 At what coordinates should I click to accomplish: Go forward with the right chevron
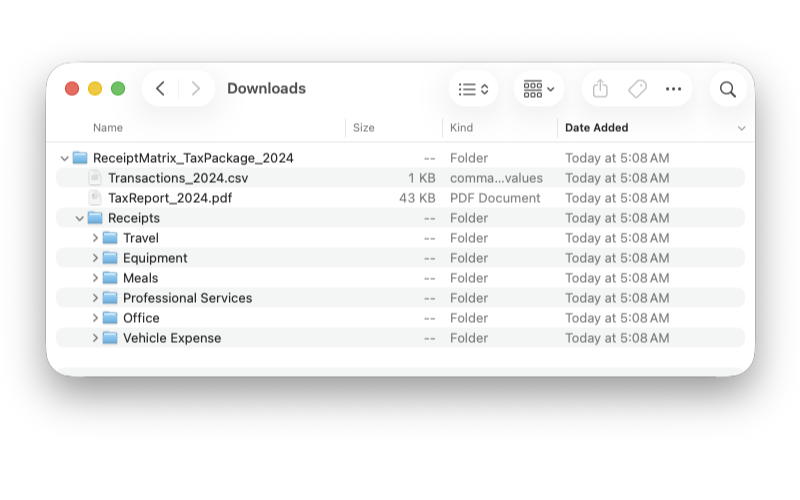pos(196,89)
